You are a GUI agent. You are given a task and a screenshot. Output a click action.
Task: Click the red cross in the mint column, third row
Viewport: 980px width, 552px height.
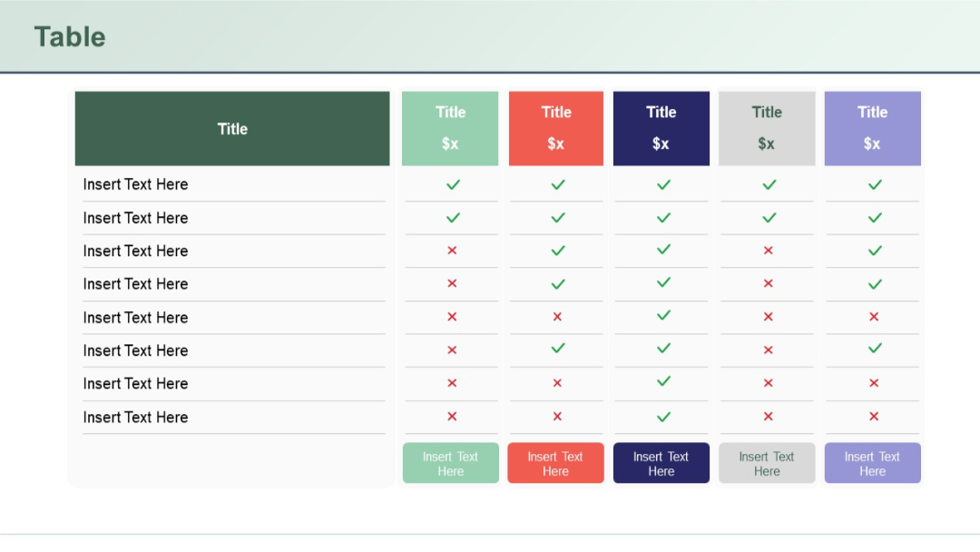pyautogui.click(x=451, y=251)
